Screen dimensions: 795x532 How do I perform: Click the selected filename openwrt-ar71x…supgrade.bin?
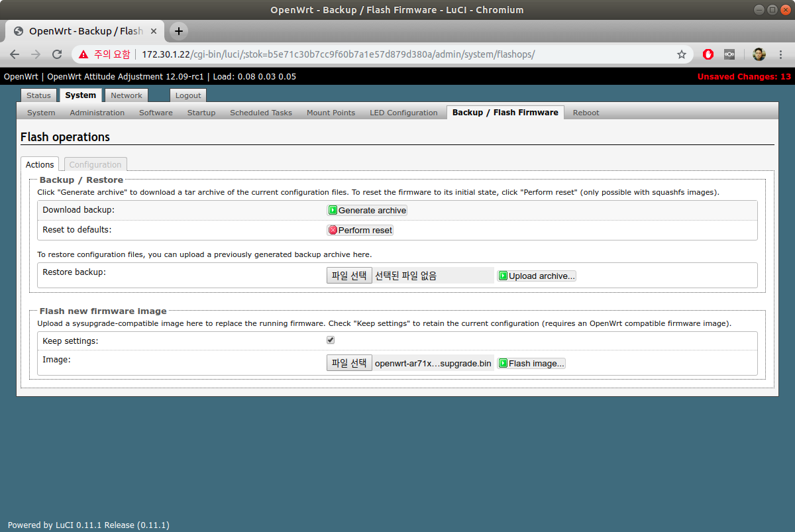point(433,363)
